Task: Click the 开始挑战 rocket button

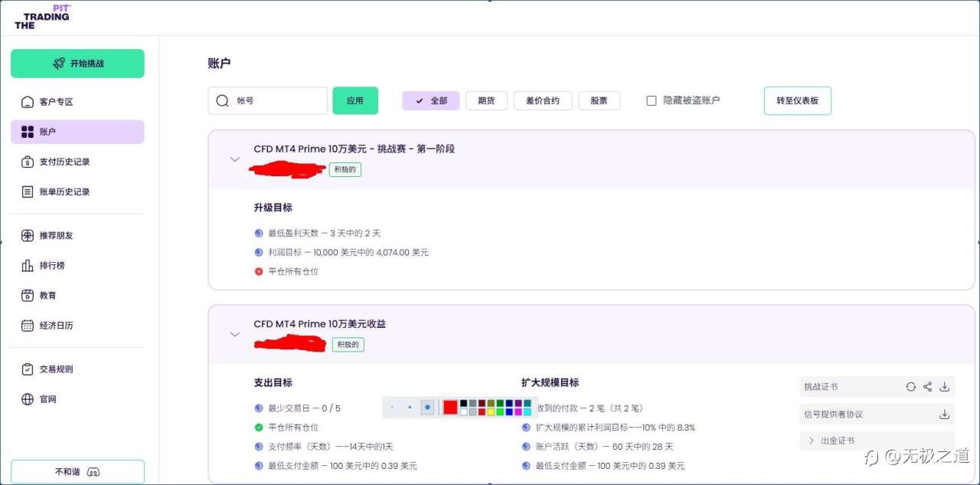Action: coord(77,64)
